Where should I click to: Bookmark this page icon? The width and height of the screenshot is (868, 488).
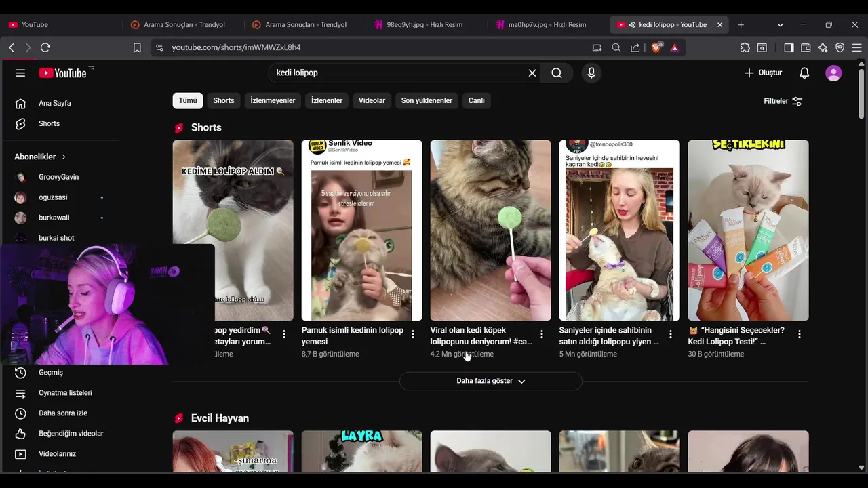137,47
